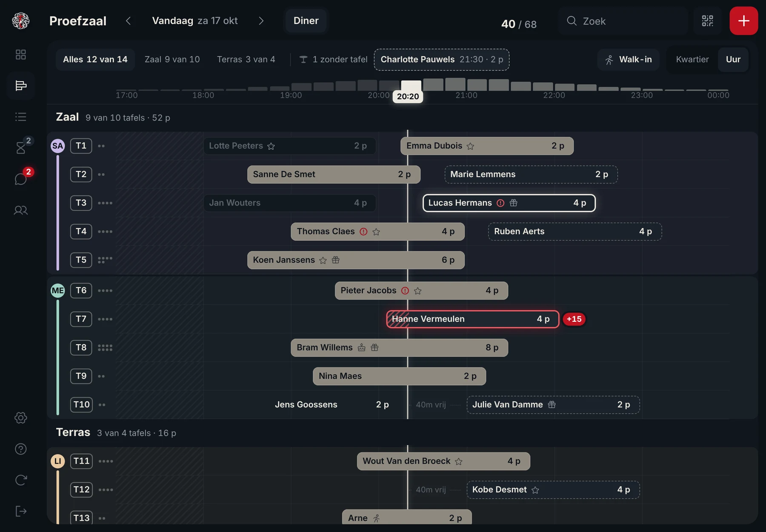Click the red plus add reservation button

point(743,21)
